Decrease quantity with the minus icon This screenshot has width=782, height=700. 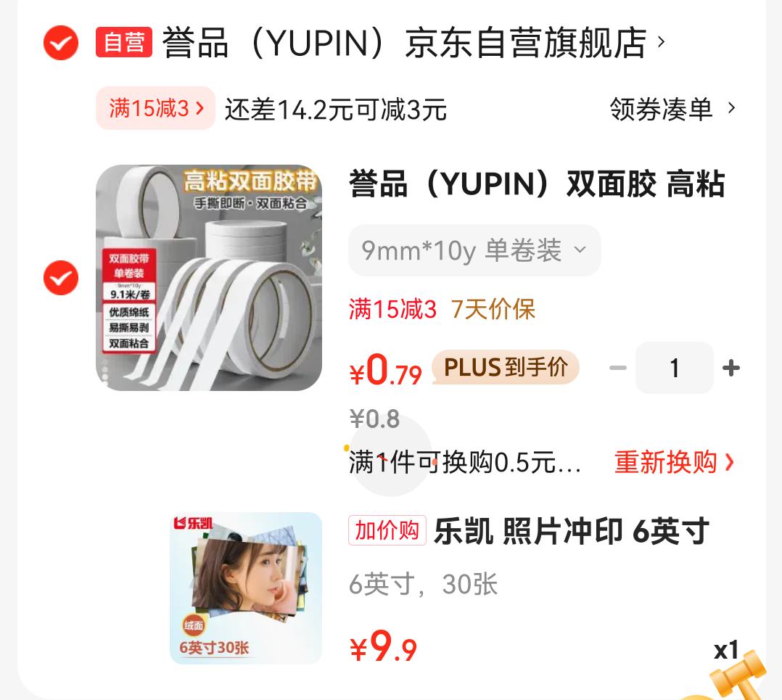[x=618, y=368]
